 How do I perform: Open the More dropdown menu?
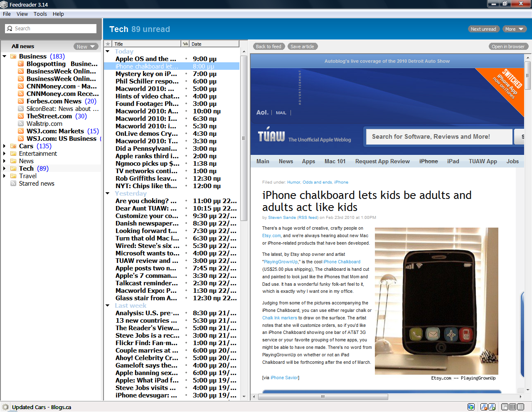click(x=514, y=29)
